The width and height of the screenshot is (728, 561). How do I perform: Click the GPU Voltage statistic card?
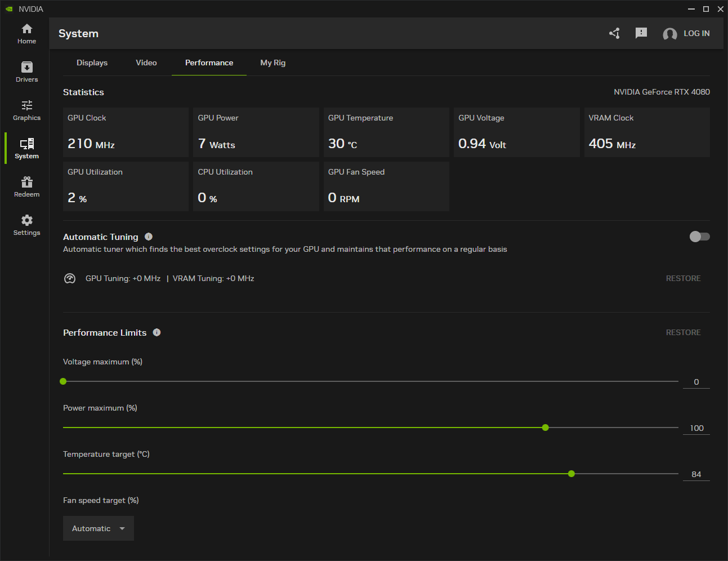point(517,132)
